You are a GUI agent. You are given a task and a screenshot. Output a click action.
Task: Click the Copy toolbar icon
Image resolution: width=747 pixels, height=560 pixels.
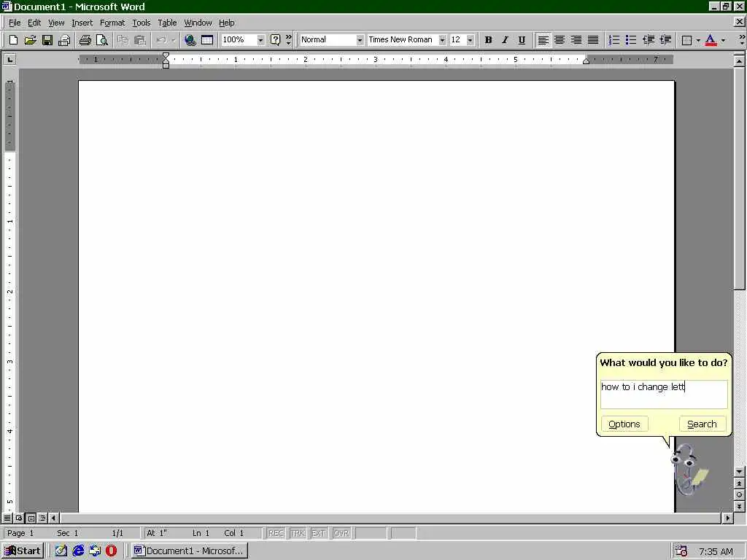click(123, 40)
